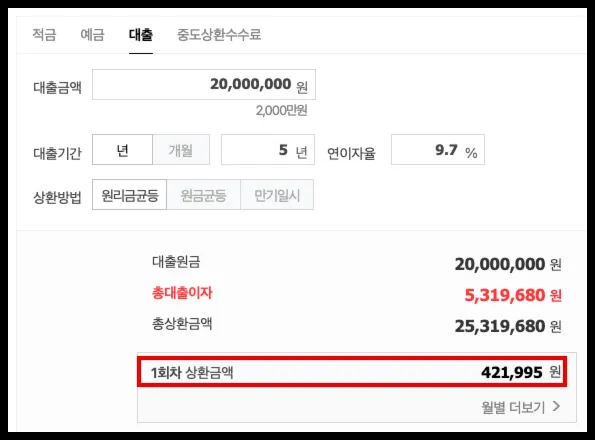Open the 중도상환수수료 tab
The width and height of the screenshot is (595, 440).
tap(219, 35)
